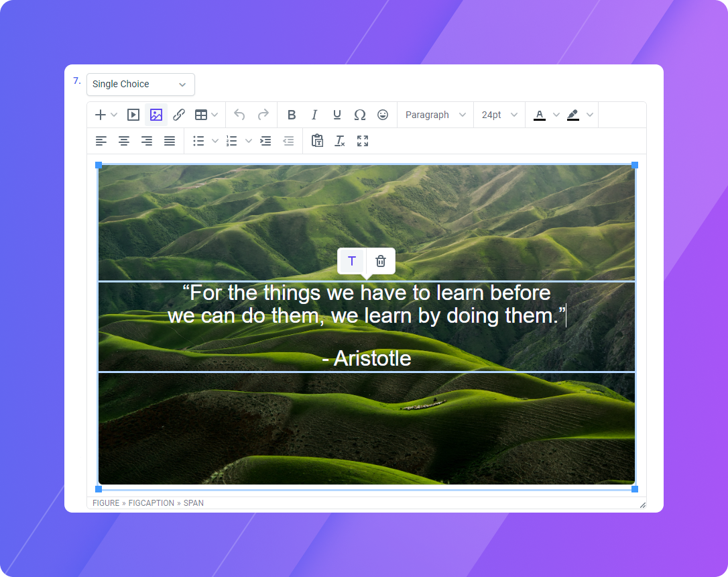Click the T caption button over the image
The height and width of the screenshot is (577, 728).
tap(351, 261)
